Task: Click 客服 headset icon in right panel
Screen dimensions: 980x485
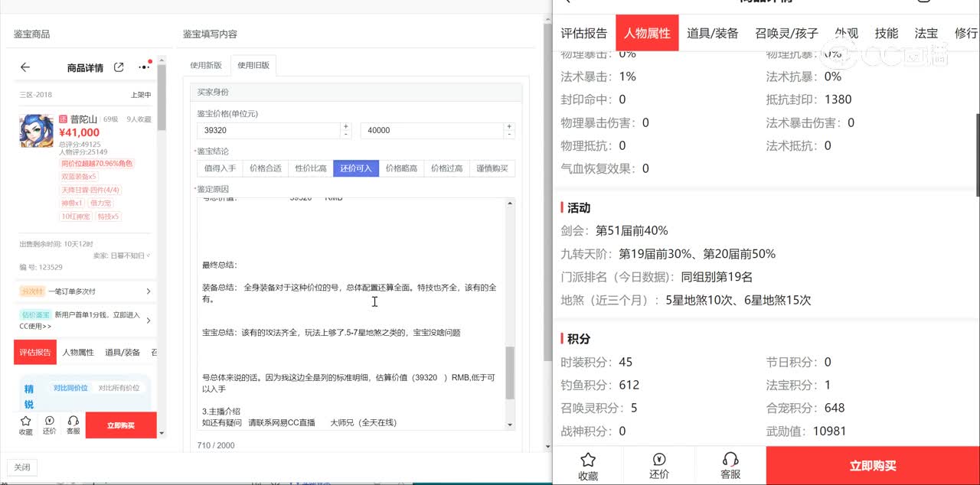Action: (730, 464)
